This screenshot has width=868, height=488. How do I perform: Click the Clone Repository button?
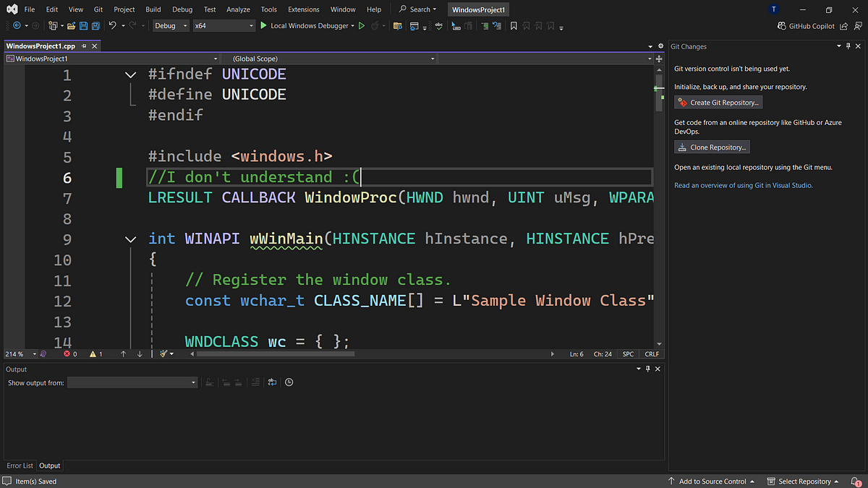coord(712,147)
